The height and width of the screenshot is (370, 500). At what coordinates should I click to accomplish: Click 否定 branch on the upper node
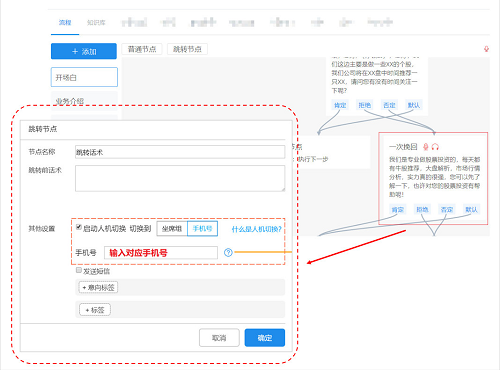389,105
